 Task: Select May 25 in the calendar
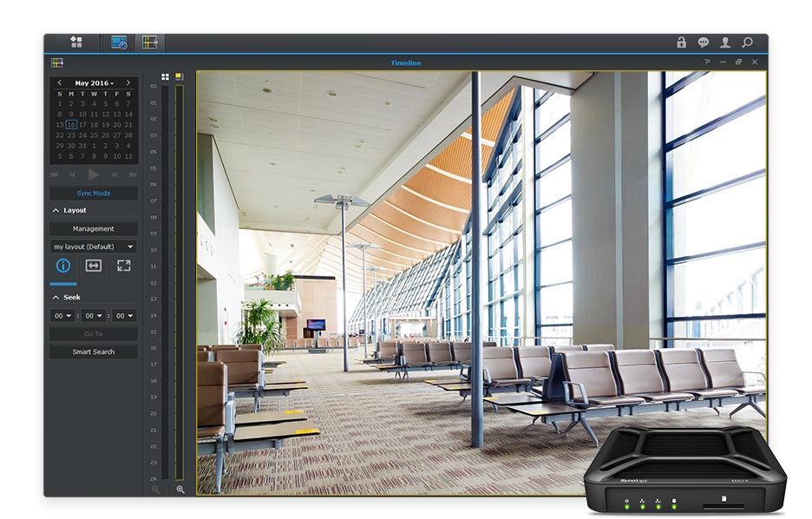[x=95, y=135]
